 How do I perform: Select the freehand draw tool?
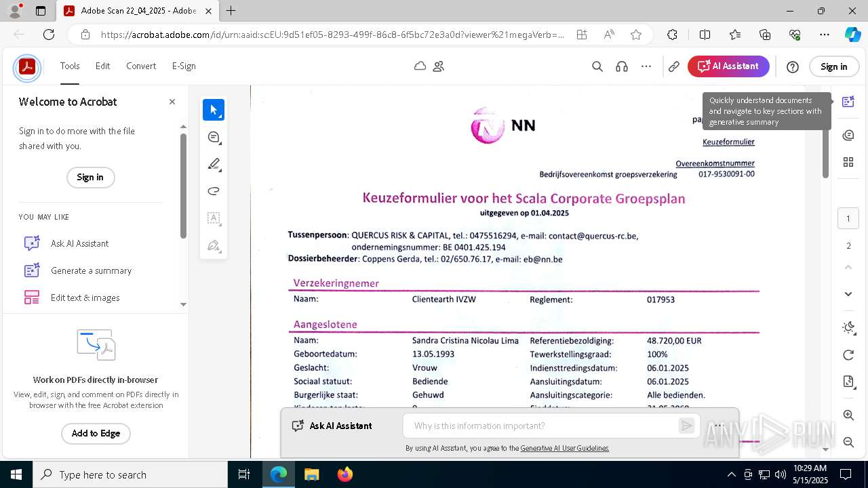point(214,191)
